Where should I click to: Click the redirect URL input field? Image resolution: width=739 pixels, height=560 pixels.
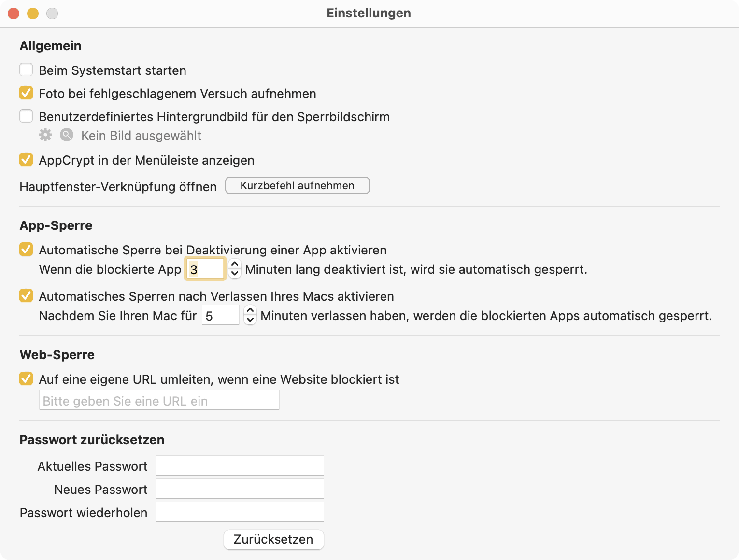coord(159,400)
